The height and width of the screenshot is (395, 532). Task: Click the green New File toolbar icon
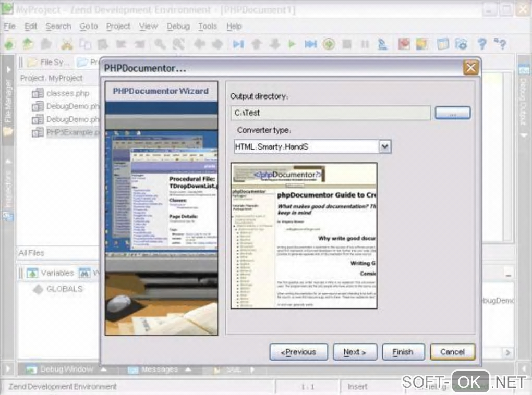(9, 44)
